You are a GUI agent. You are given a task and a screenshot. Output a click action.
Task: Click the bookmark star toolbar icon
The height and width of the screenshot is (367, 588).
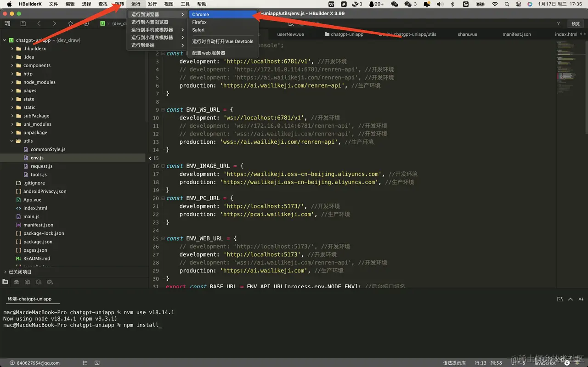click(x=70, y=23)
